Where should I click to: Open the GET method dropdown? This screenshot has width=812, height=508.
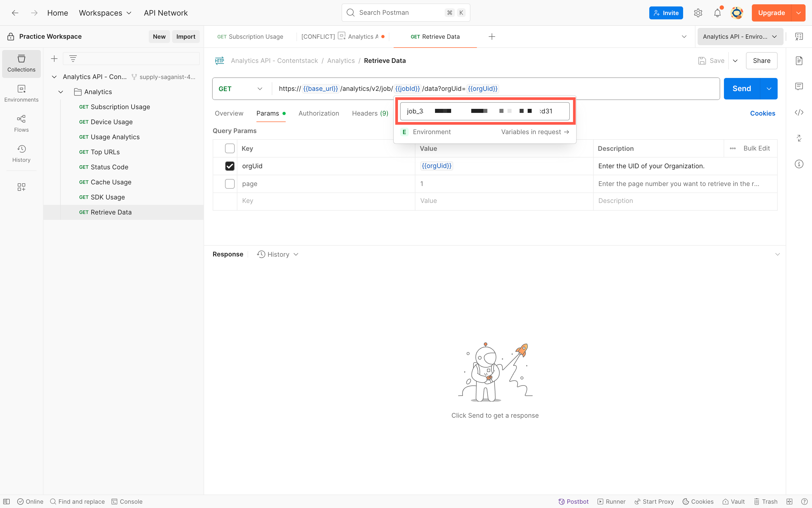tap(240, 89)
